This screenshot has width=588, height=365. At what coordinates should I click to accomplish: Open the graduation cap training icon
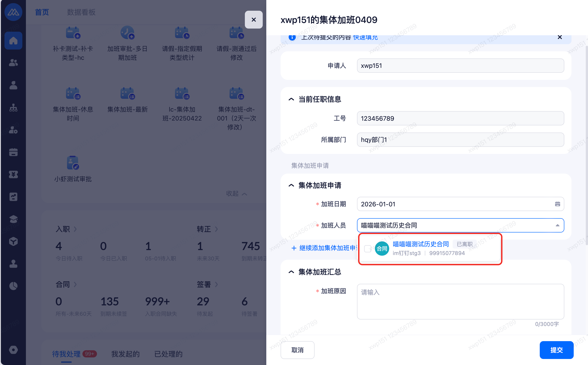(x=13, y=219)
